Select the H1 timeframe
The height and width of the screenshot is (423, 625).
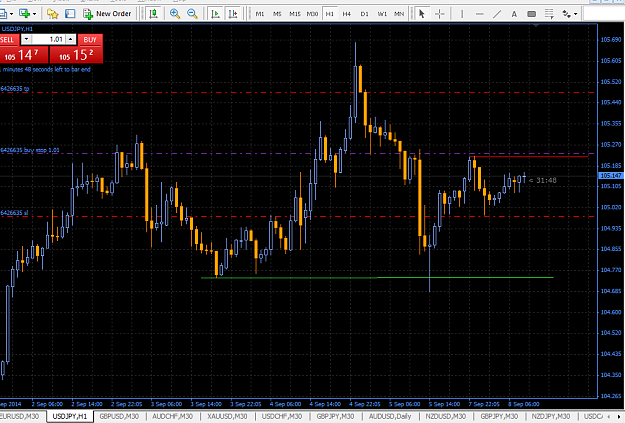pyautogui.click(x=330, y=14)
